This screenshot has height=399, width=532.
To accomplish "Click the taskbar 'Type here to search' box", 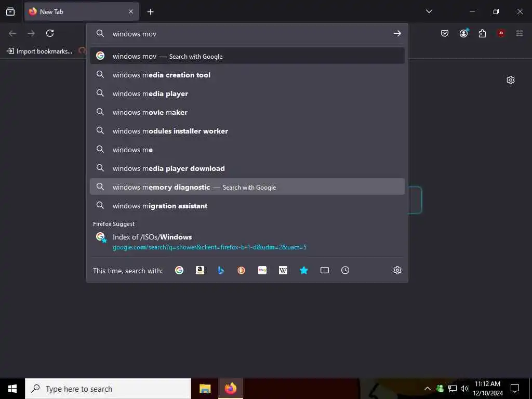I will (x=108, y=389).
